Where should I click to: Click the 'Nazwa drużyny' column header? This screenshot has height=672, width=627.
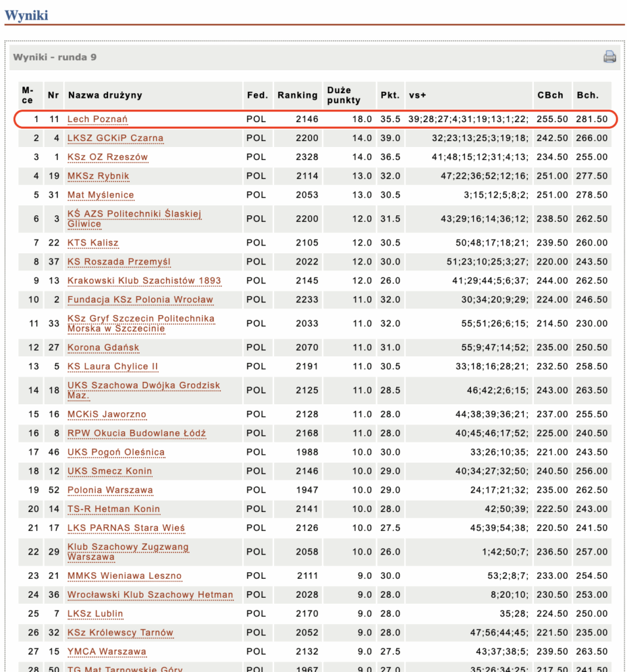(105, 95)
